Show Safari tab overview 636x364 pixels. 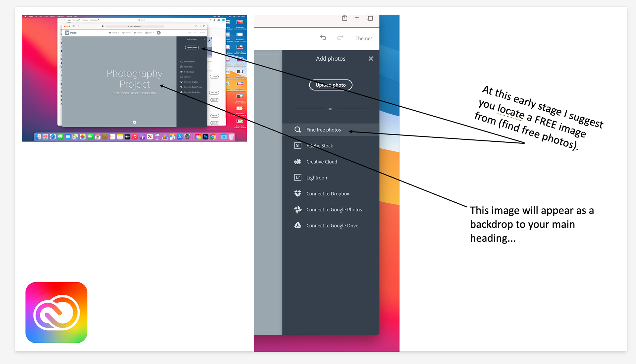tap(370, 18)
